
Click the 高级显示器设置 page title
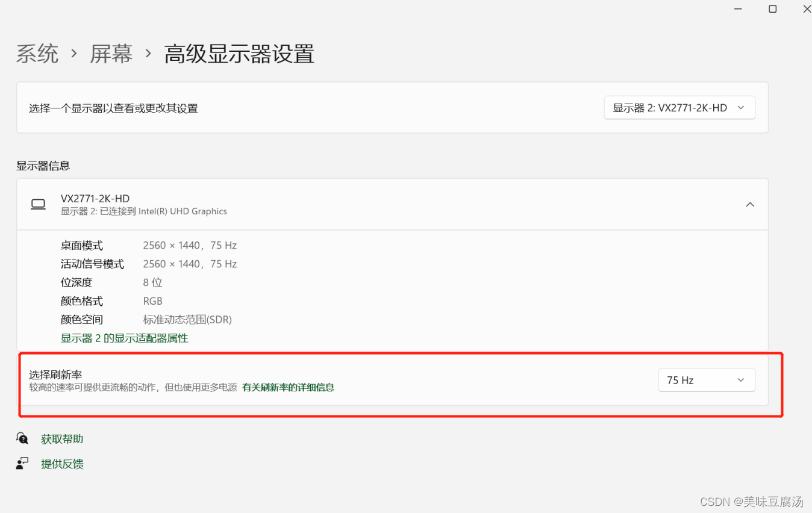(239, 54)
